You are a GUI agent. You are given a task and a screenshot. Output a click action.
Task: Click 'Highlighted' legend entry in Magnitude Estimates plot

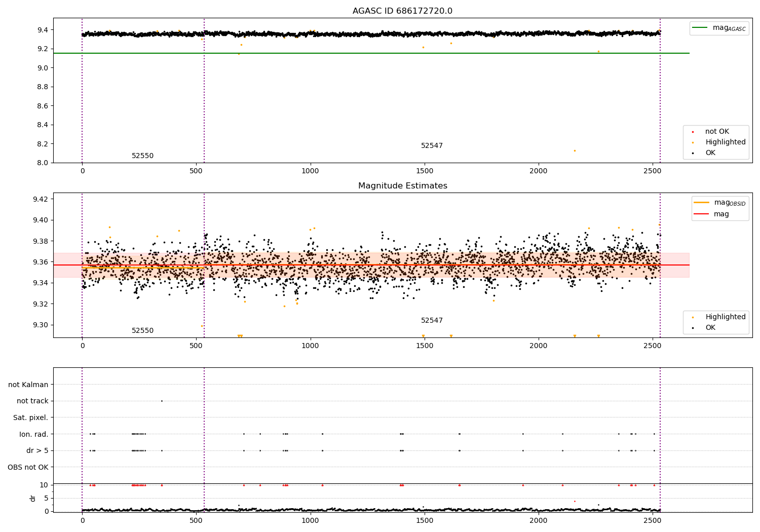coord(726,317)
